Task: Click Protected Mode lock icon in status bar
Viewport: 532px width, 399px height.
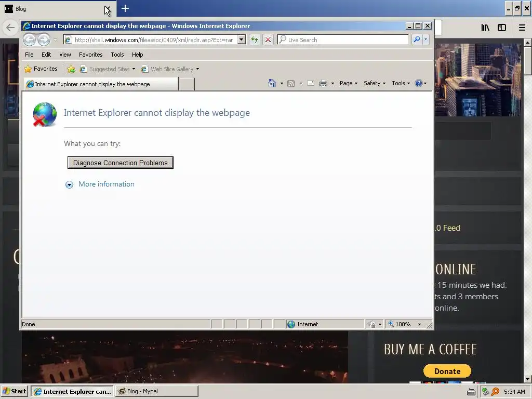Action: [372, 324]
